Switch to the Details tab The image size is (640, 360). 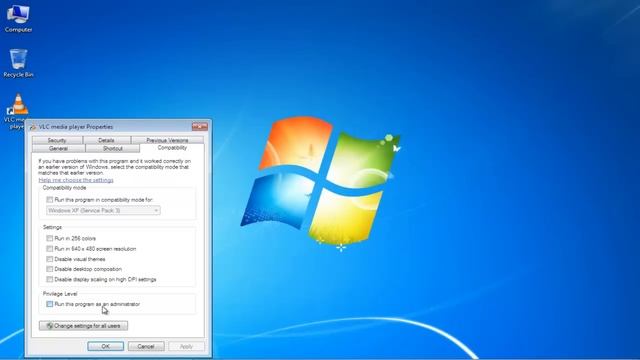click(107, 140)
